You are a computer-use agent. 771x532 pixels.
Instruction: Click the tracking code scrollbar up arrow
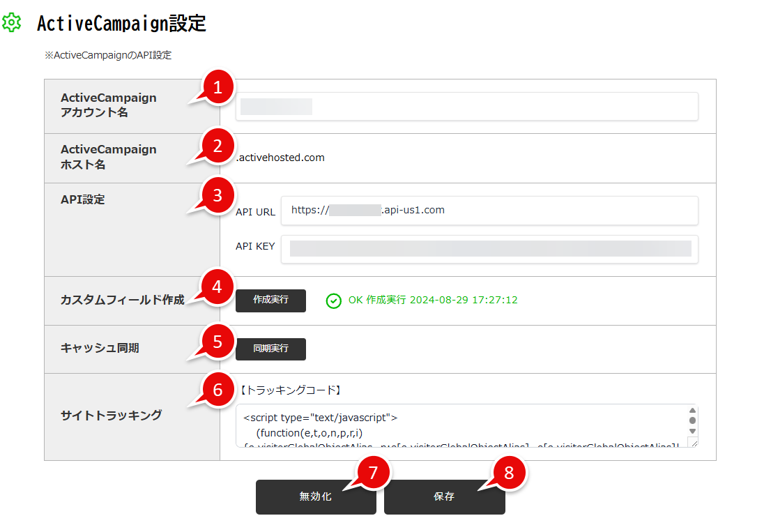click(692, 411)
